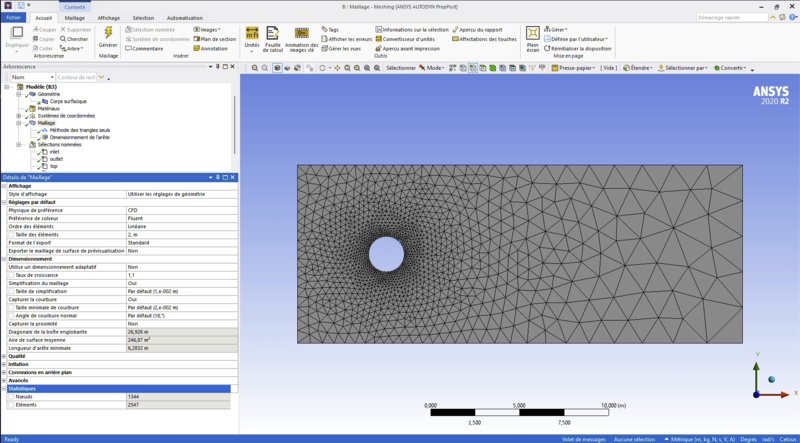
Task: Switch to the Sélection ribbon tab
Action: tap(143, 18)
